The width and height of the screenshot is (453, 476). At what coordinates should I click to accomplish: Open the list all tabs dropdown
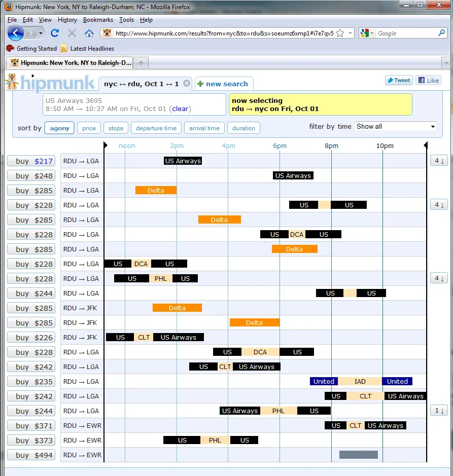[x=446, y=62]
